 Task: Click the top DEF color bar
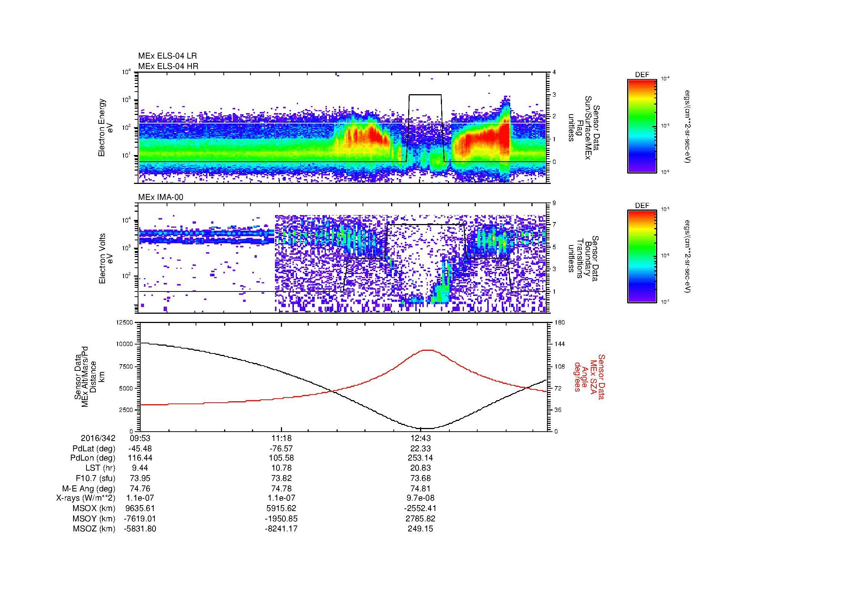point(642,126)
